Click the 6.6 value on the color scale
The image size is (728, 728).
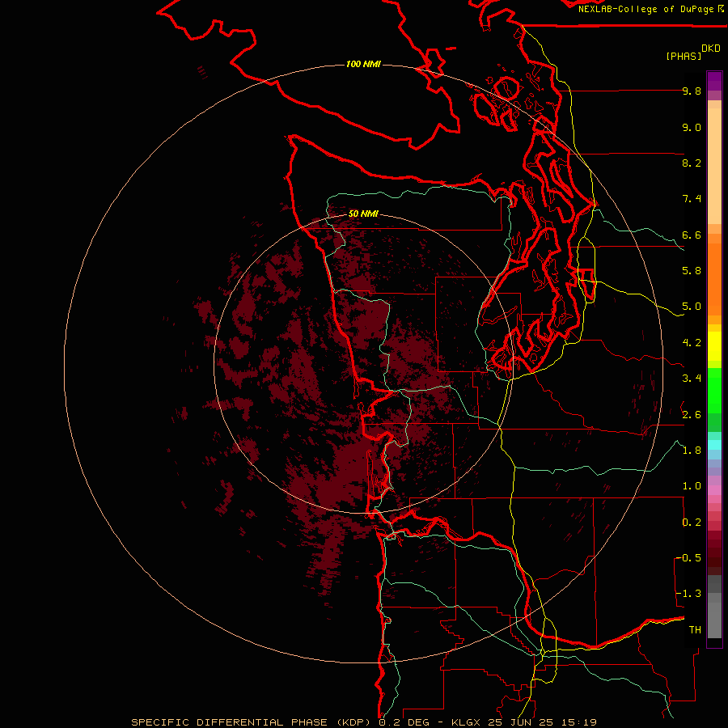pyautogui.click(x=692, y=235)
